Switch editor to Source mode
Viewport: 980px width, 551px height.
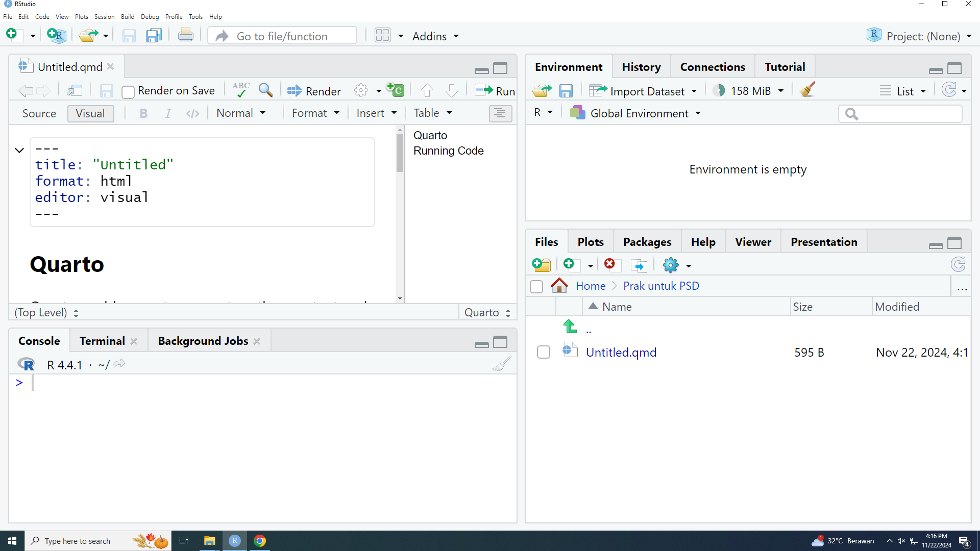[39, 113]
